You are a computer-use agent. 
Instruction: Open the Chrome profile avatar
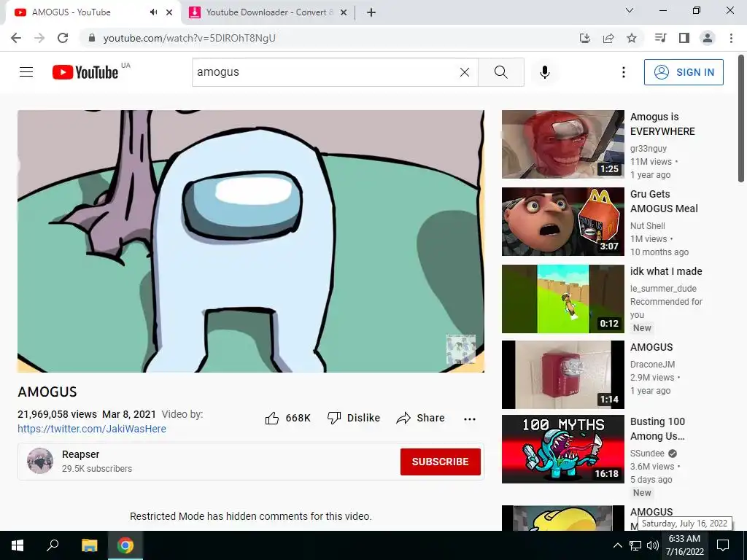pos(708,38)
